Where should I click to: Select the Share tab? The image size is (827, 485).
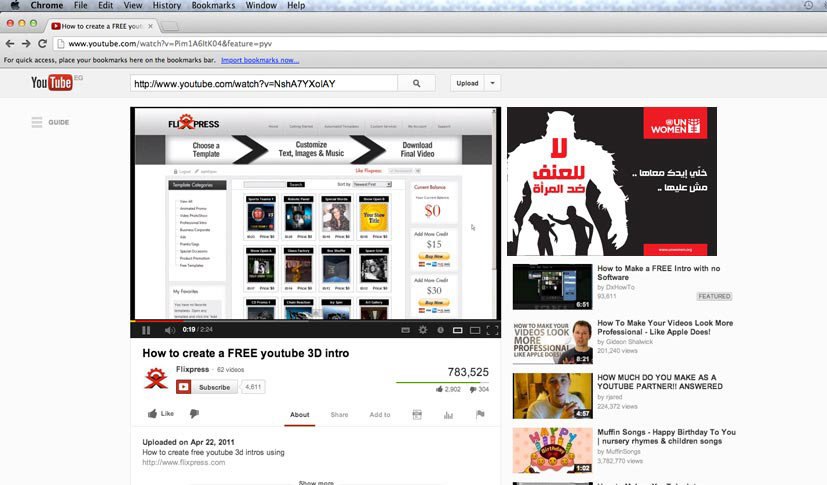point(339,415)
